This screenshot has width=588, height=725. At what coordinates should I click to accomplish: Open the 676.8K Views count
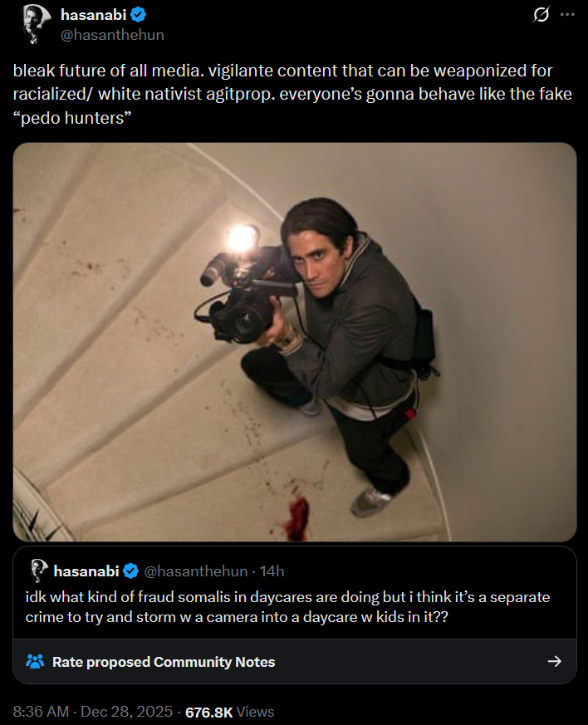[230, 712]
